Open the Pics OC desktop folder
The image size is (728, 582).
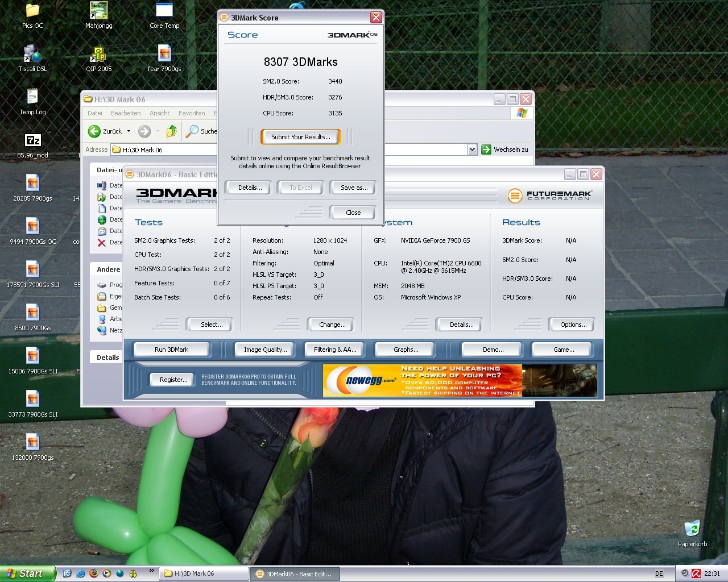pyautogui.click(x=32, y=15)
